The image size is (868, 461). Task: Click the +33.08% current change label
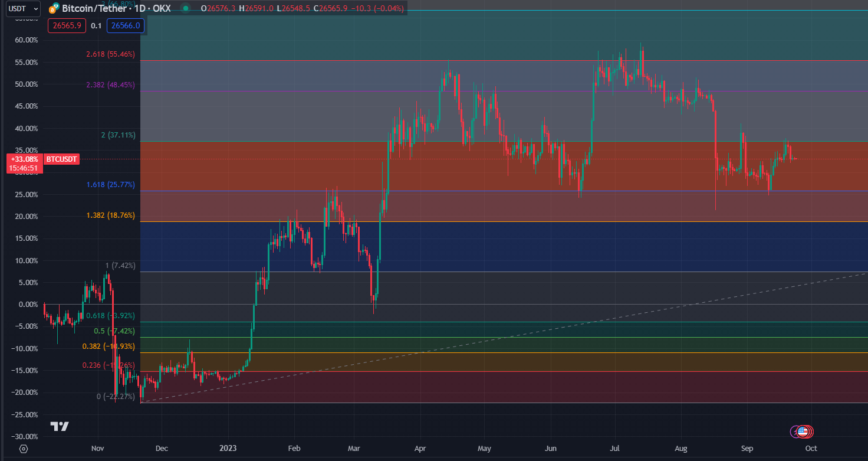[x=24, y=159]
